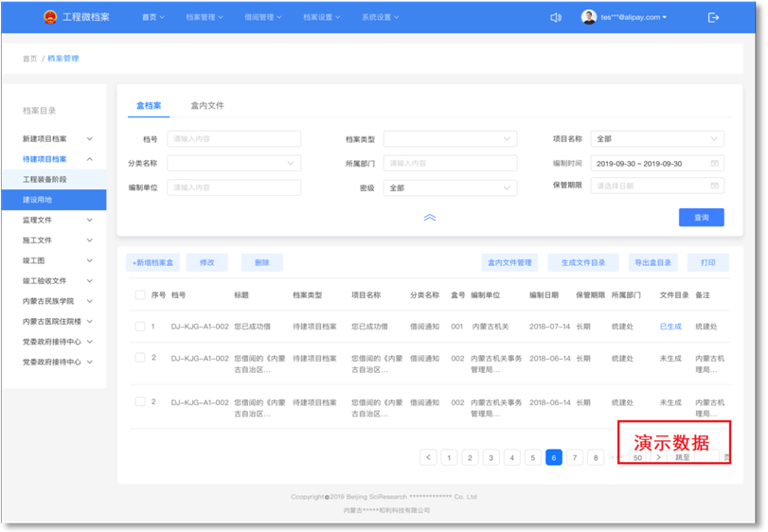Switch to the 盒内文件 tab
The width and height of the screenshot is (768, 532).
[207, 106]
